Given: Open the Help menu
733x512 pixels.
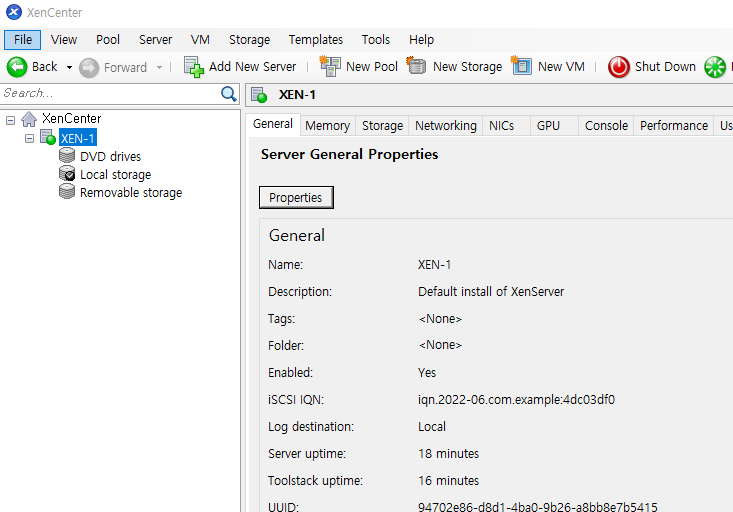Looking at the screenshot, I should (421, 40).
